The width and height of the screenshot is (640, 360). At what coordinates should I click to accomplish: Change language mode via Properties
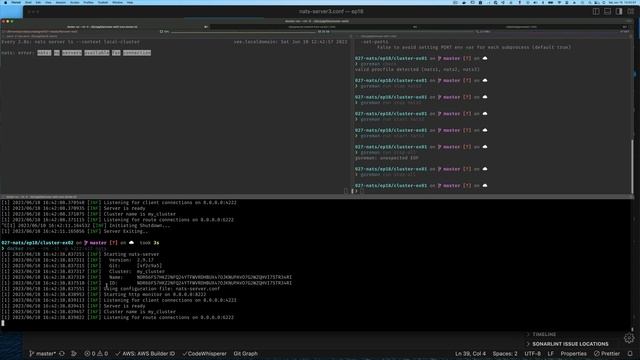point(573,353)
